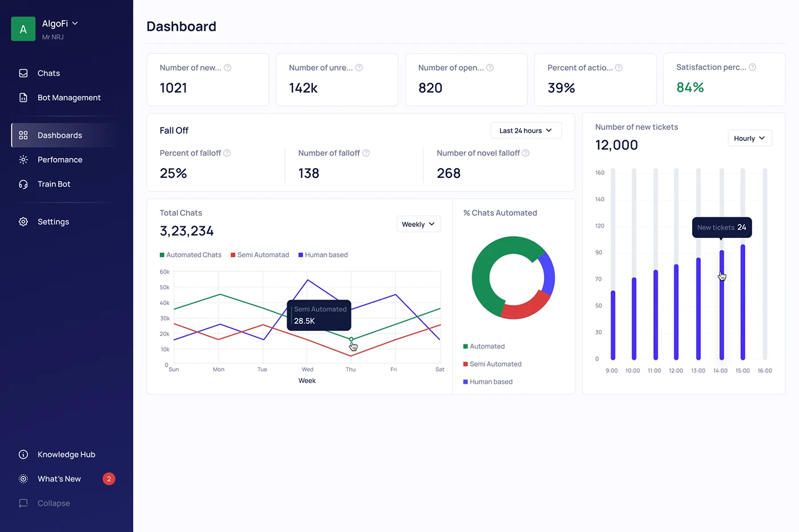Click the Knowledge Hub info icon
Viewport: 799px width, 532px height.
[x=23, y=454]
